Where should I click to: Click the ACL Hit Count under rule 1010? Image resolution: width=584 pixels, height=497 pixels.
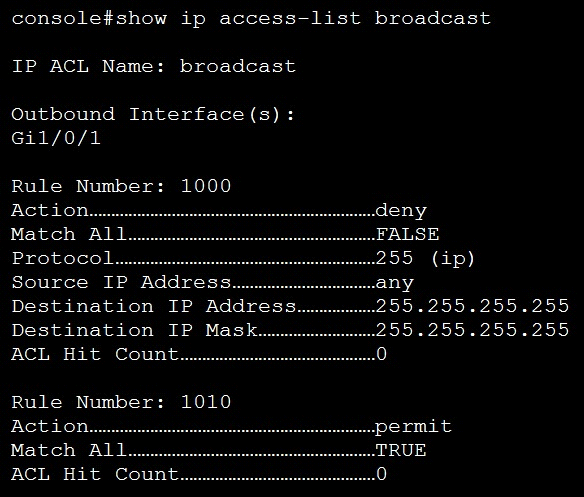click(x=199, y=474)
